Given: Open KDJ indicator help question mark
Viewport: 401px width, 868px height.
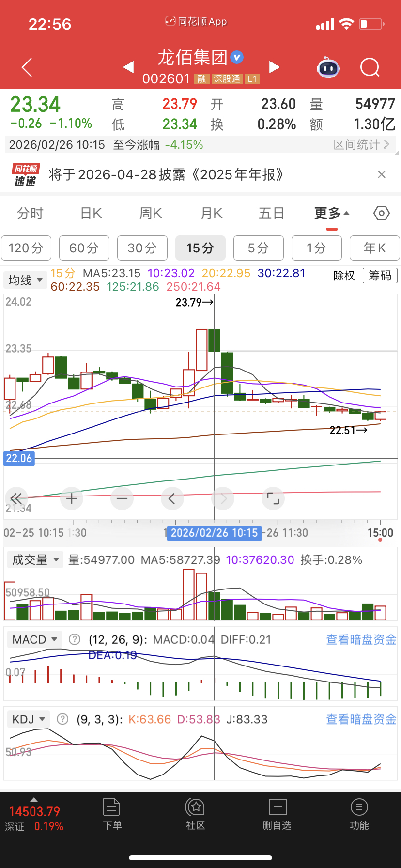Looking at the screenshot, I should pos(62,719).
